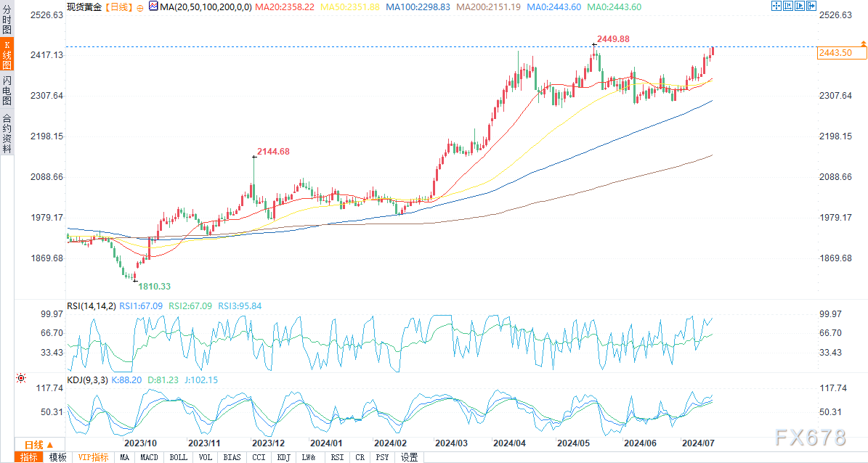Click the red sun icon beside KDJ
This screenshot has width=868, height=463.
tap(21, 378)
